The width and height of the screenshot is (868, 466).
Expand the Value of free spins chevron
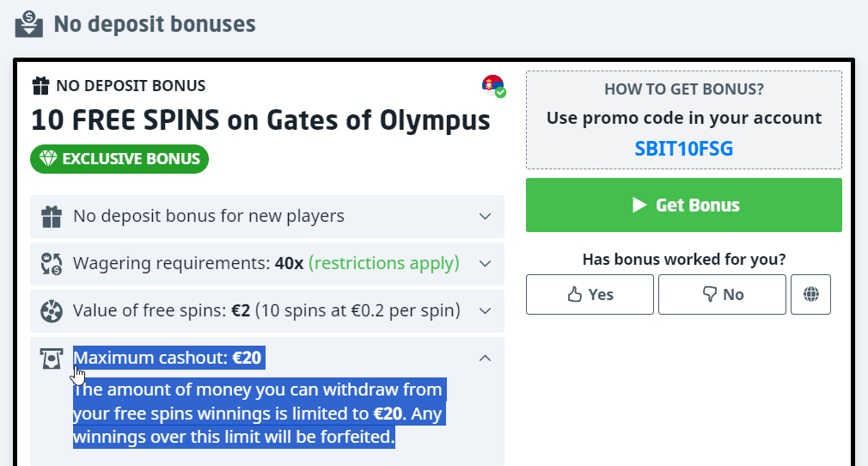point(485,311)
